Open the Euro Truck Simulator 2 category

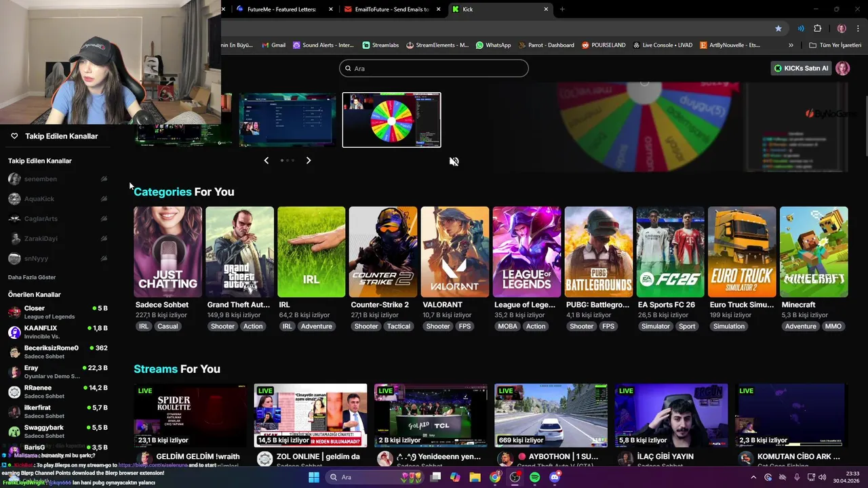coord(742,252)
